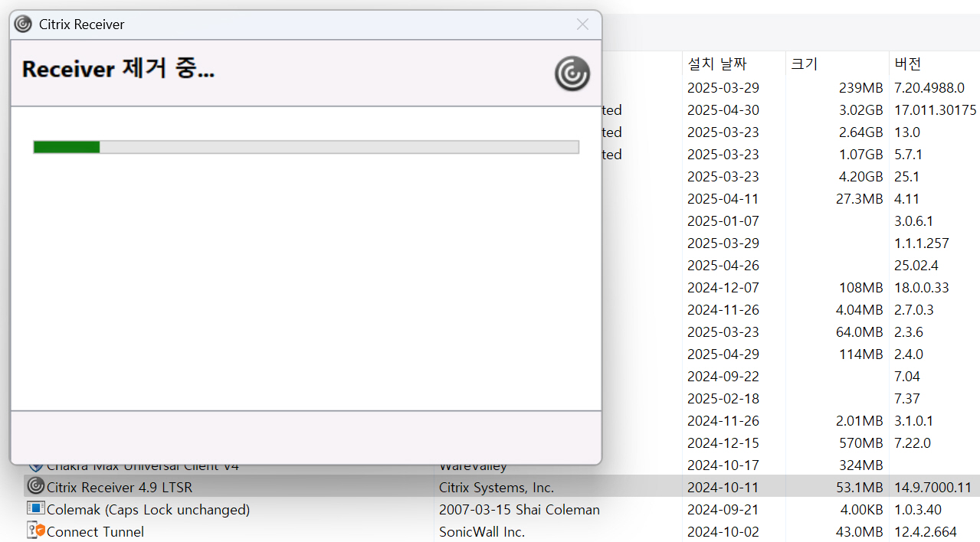Sort programs by the 크기 column header
Screen dimensions: 980x542
pyautogui.click(x=805, y=64)
